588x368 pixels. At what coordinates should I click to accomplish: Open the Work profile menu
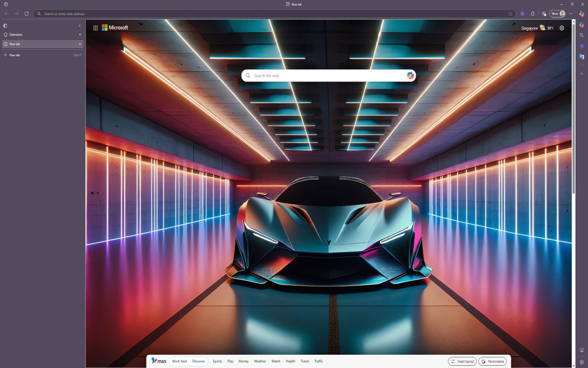coord(558,14)
